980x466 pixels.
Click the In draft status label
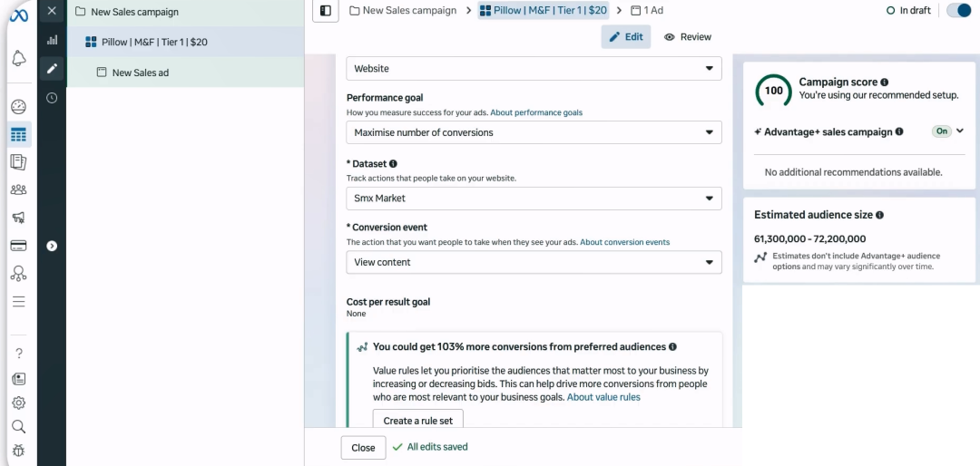(908, 11)
